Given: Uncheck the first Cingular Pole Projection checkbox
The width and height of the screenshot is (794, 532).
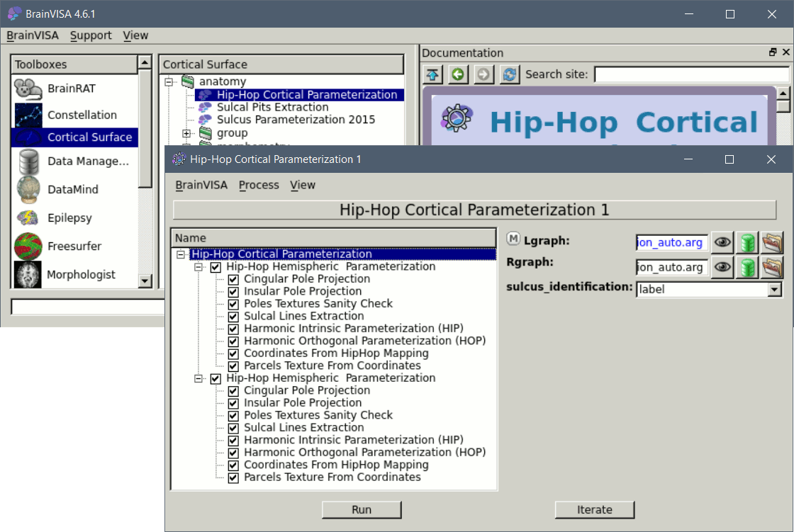Looking at the screenshot, I should click(x=233, y=279).
